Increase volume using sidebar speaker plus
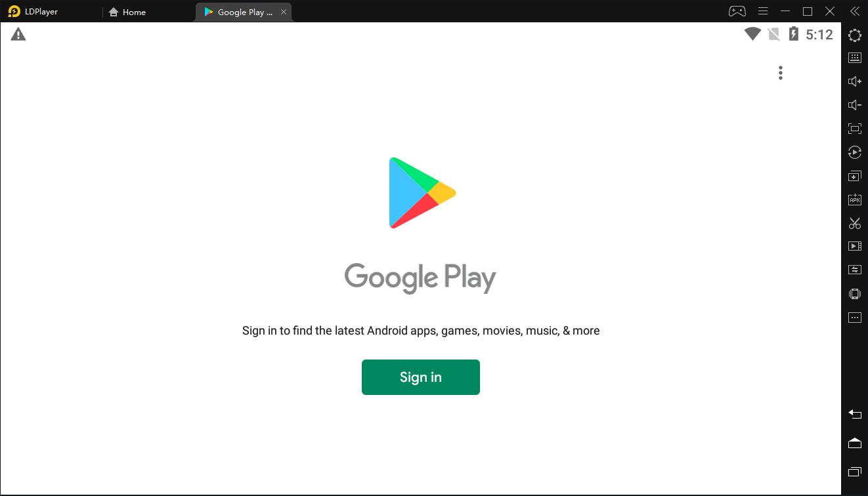The width and height of the screenshot is (868, 496). click(854, 81)
